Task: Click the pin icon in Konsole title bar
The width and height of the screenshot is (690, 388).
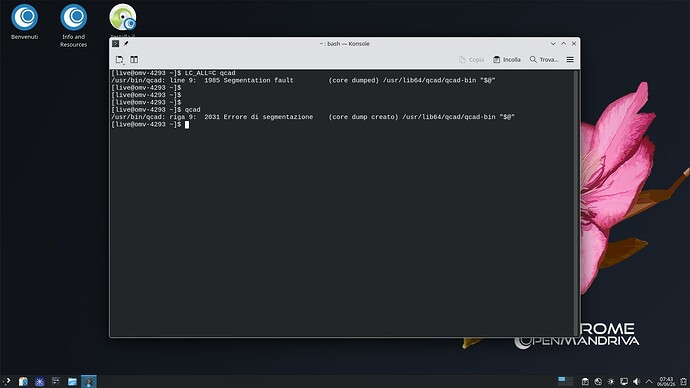Action: (126, 44)
